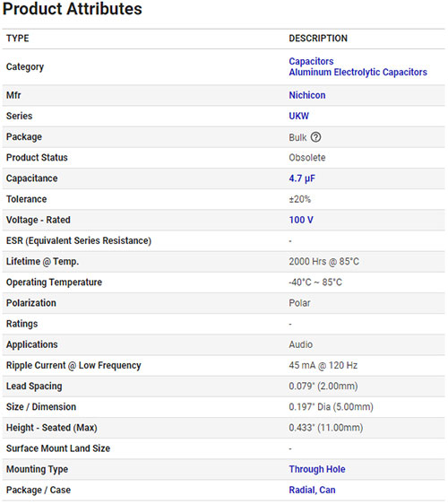Select the Size / Dimension label
Viewport: 448px width, 504px height.
pyautogui.click(x=41, y=407)
